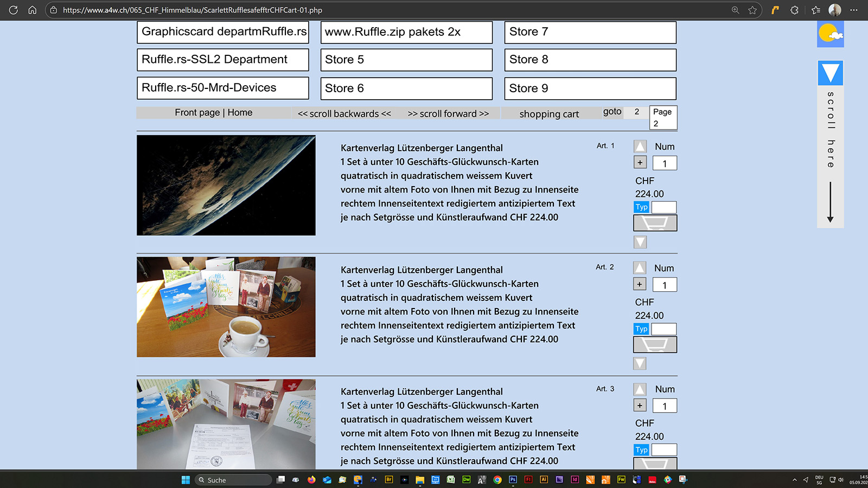
Task: Click the blue Typ label for Art. 2
Action: (641, 329)
